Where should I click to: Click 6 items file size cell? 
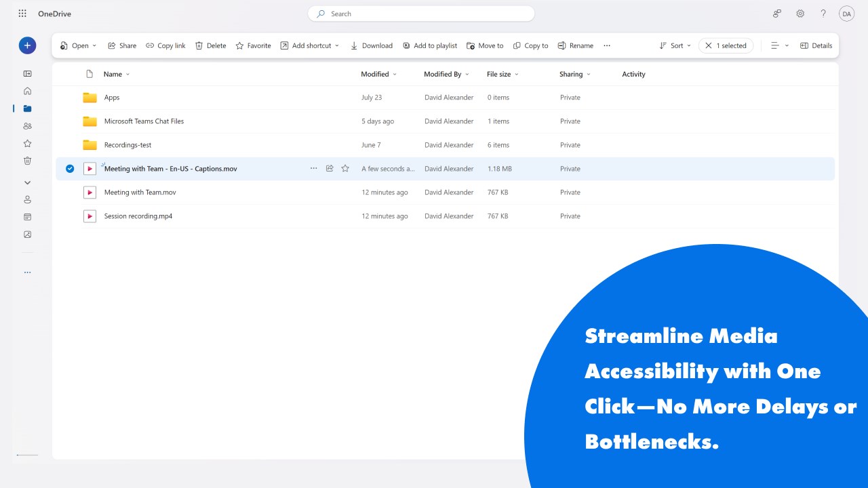498,145
